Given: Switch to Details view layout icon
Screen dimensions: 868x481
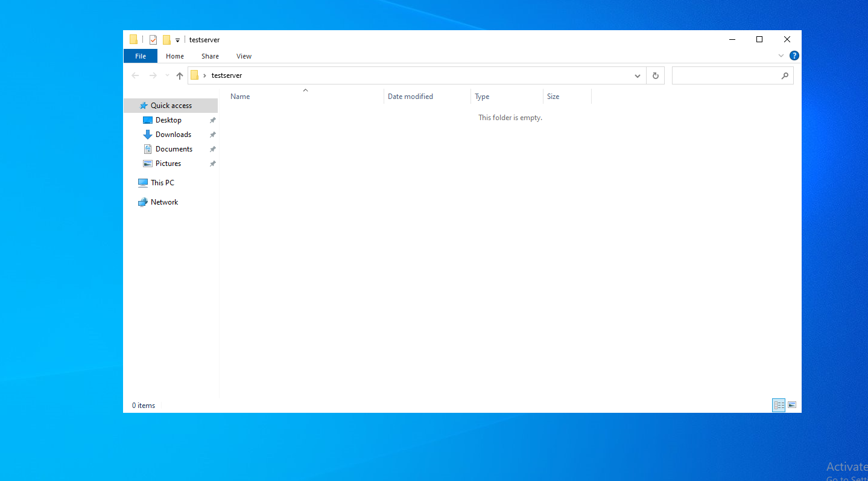Looking at the screenshot, I should coord(779,405).
